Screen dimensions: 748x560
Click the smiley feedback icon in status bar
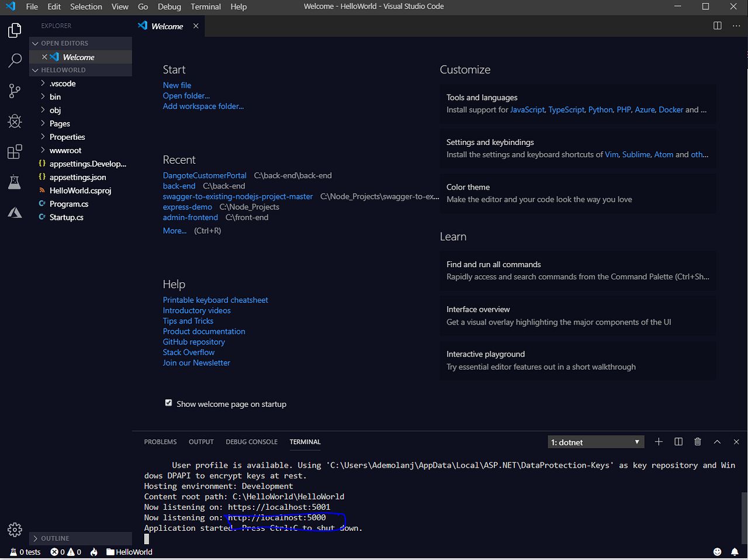[717, 551]
